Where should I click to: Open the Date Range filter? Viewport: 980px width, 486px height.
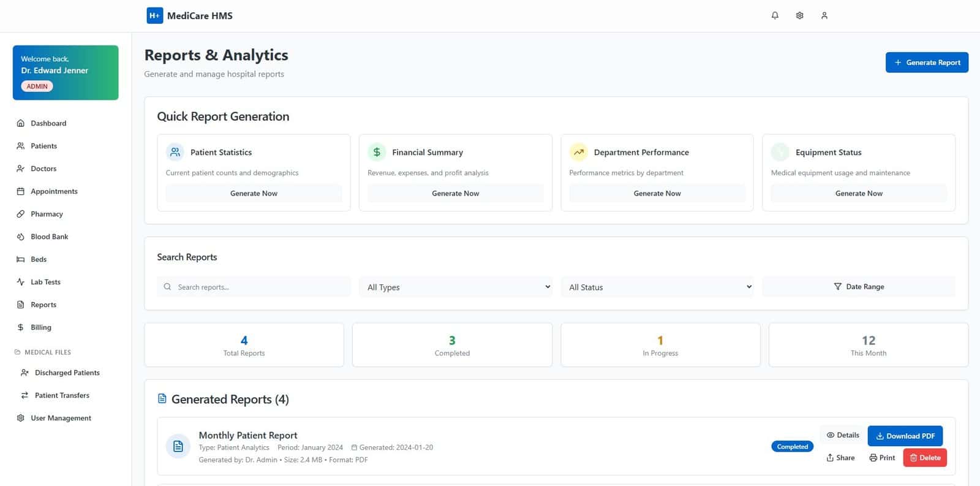[x=859, y=287]
